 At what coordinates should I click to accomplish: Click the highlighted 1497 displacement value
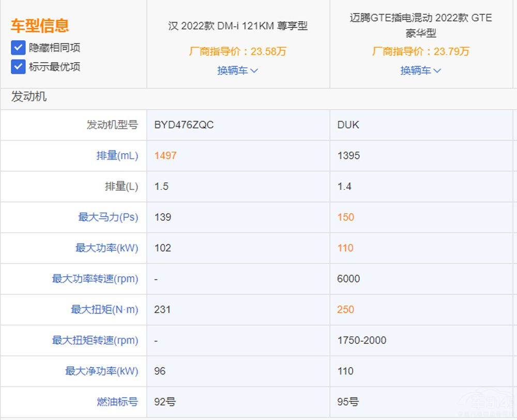click(x=165, y=156)
